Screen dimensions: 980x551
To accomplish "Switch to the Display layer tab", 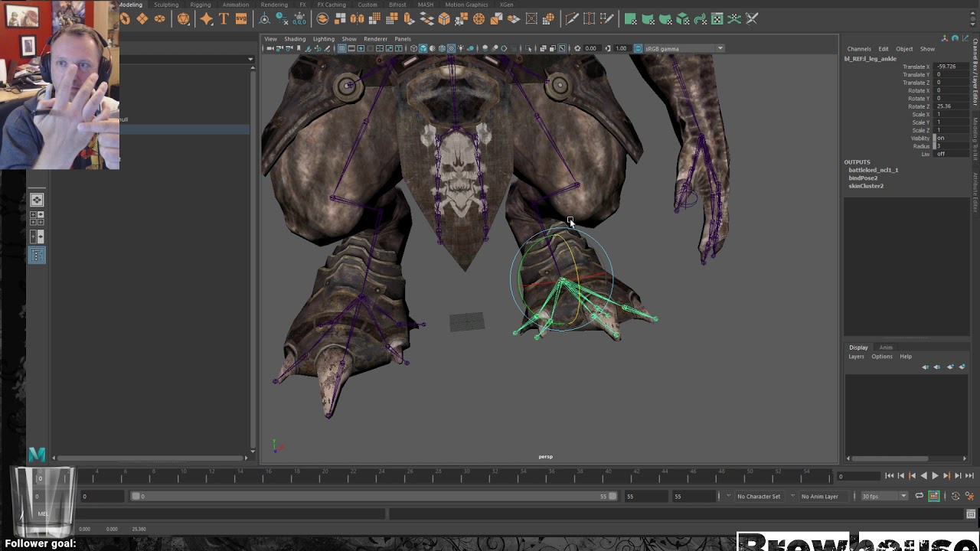I will click(x=858, y=347).
